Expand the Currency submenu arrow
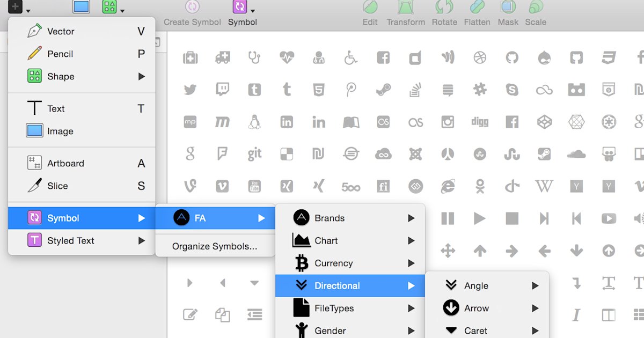644x338 pixels. (411, 263)
